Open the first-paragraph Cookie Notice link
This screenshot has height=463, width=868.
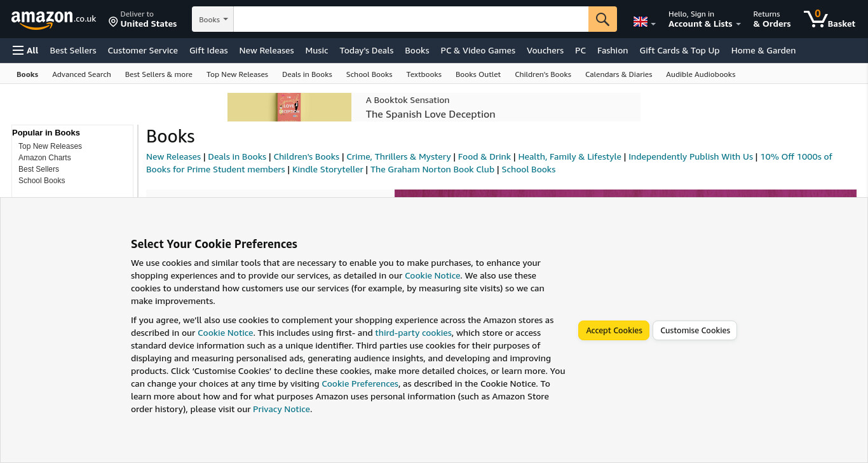[433, 275]
